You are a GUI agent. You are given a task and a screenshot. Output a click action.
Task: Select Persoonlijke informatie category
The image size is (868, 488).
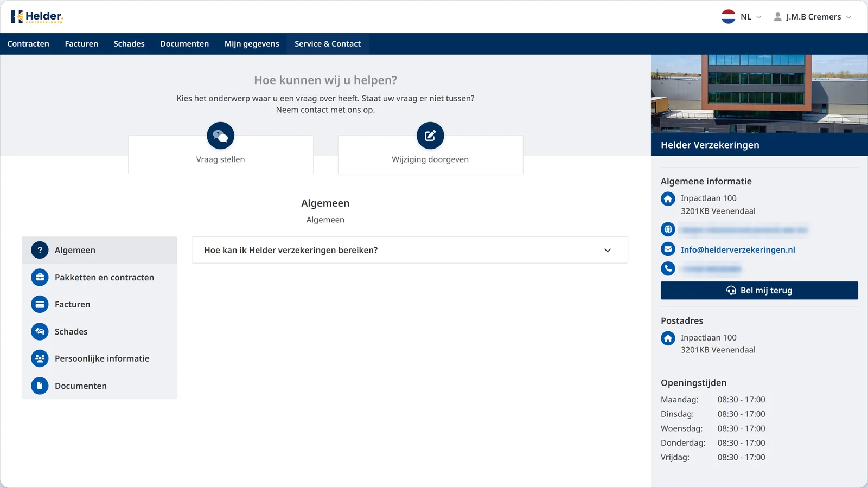point(99,358)
